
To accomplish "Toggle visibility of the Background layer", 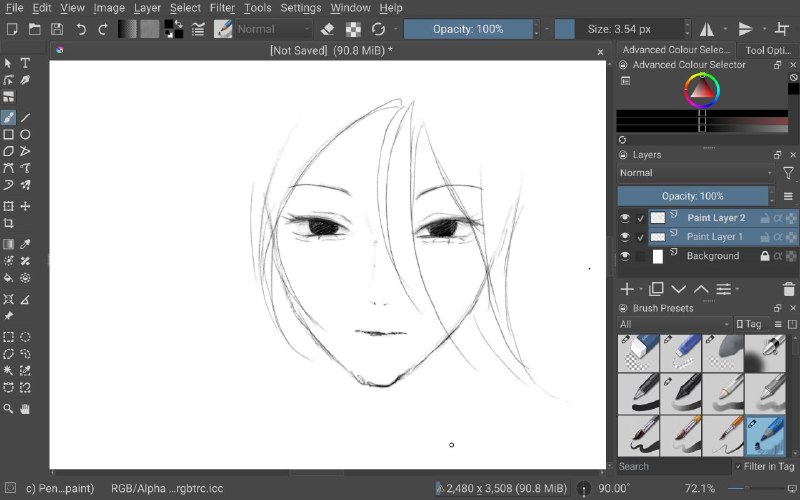I will click(625, 256).
